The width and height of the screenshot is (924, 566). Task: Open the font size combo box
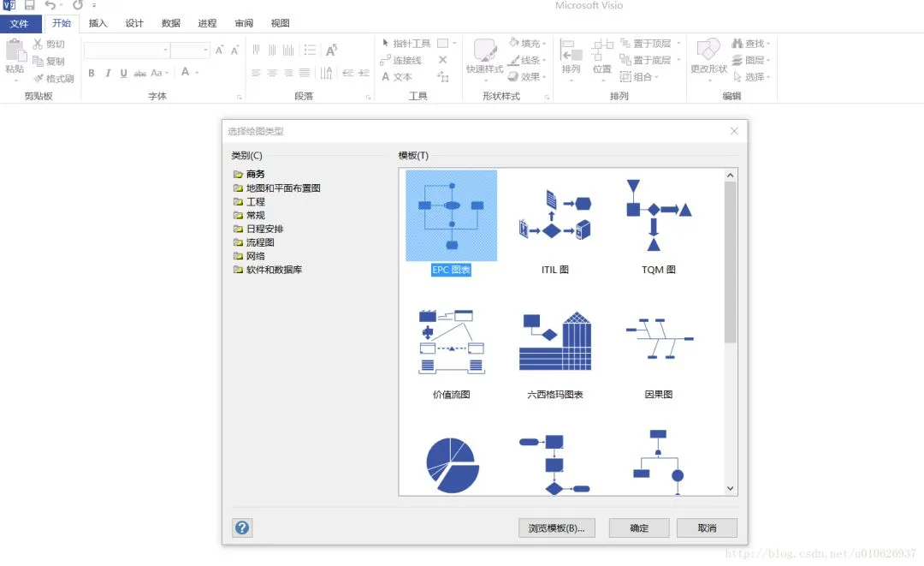[x=190, y=51]
